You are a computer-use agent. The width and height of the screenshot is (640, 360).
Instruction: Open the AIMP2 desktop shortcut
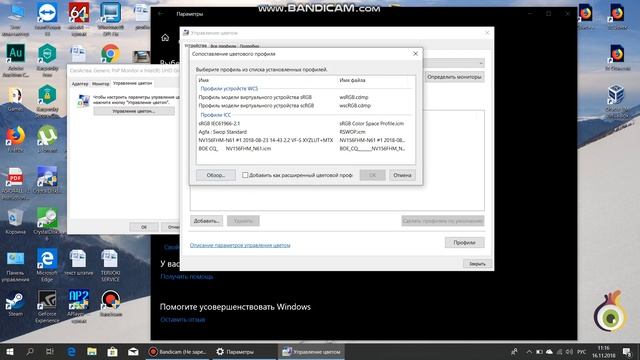[79, 301]
